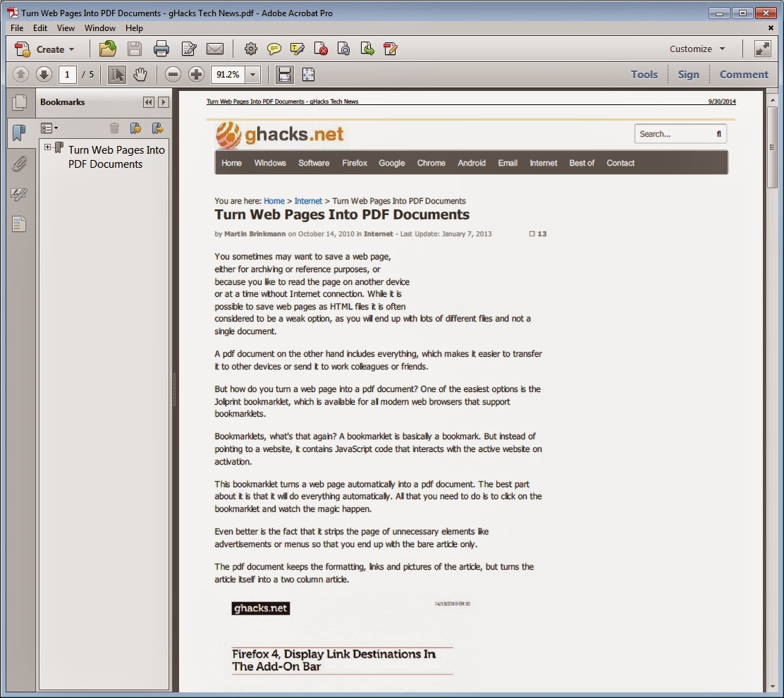Click the Internet breadcrumb link

[308, 201]
